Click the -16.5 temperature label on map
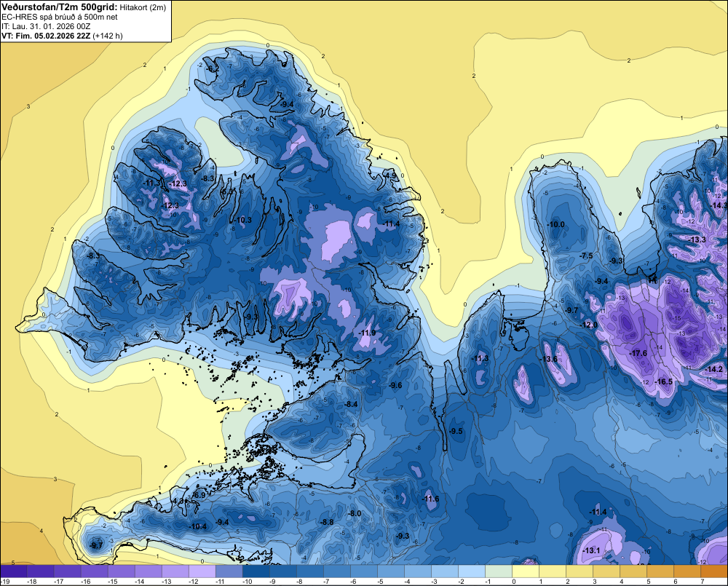 [663, 381]
